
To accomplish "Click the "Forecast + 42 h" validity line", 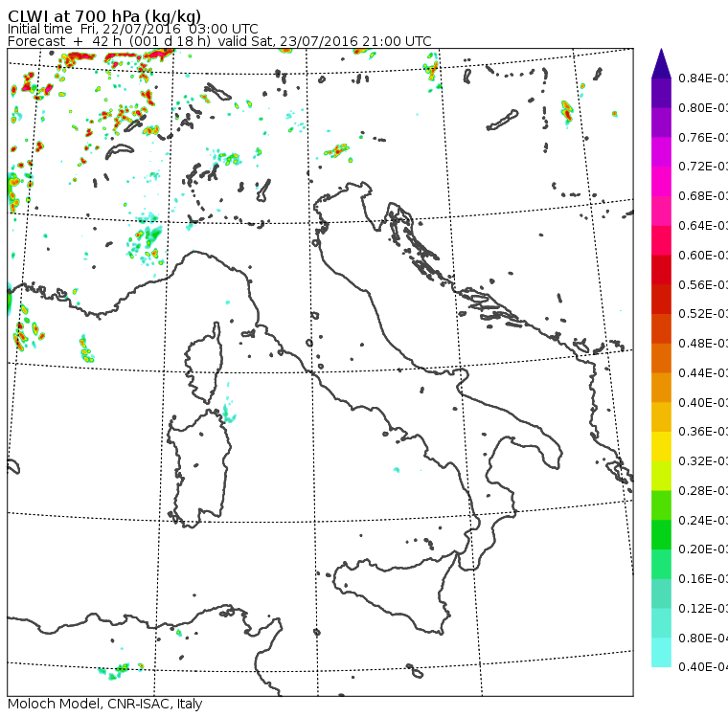I will click(x=219, y=41).
